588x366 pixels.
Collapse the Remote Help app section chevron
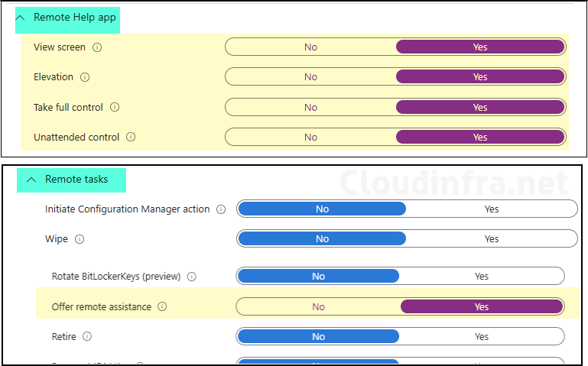tap(21, 18)
